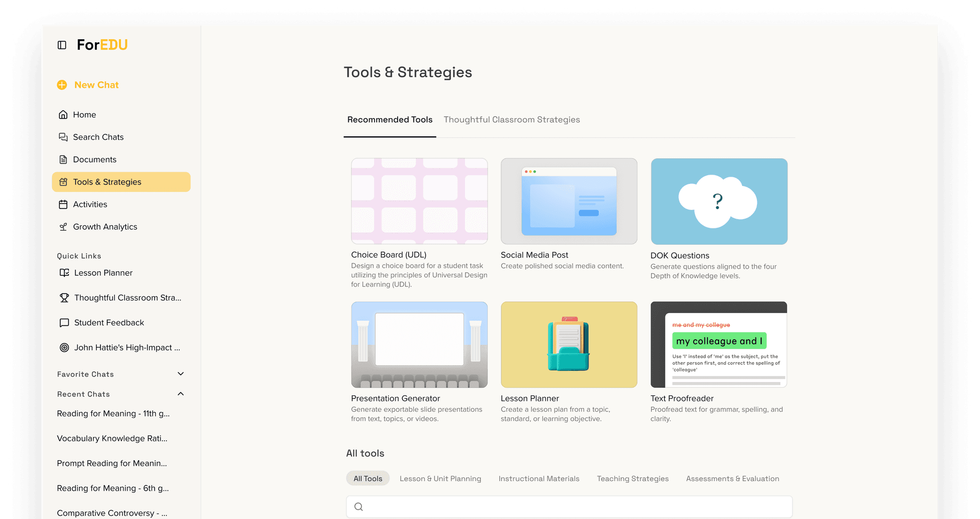Open Lesson Planner quick link
Screen dimensions: 980x519
coord(103,273)
